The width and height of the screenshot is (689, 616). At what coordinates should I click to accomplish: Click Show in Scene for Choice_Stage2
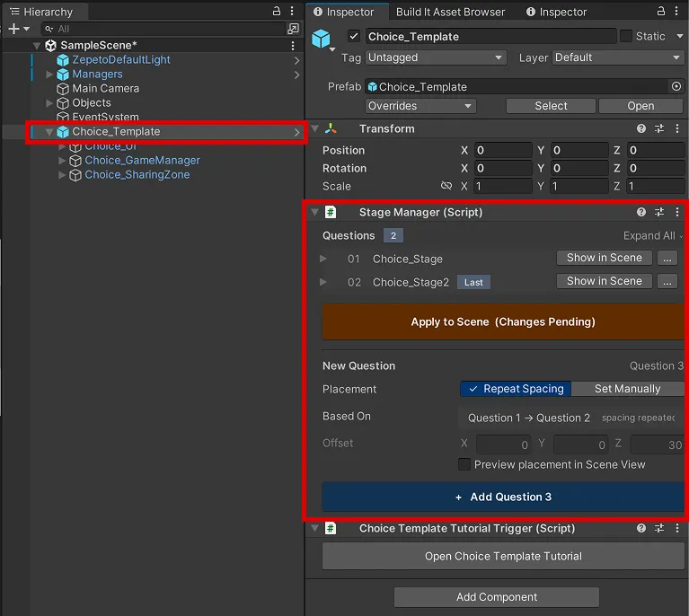(x=605, y=281)
